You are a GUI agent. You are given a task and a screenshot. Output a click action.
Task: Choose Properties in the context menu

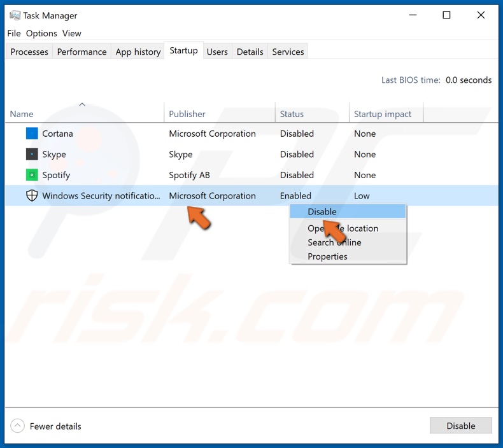348,256
